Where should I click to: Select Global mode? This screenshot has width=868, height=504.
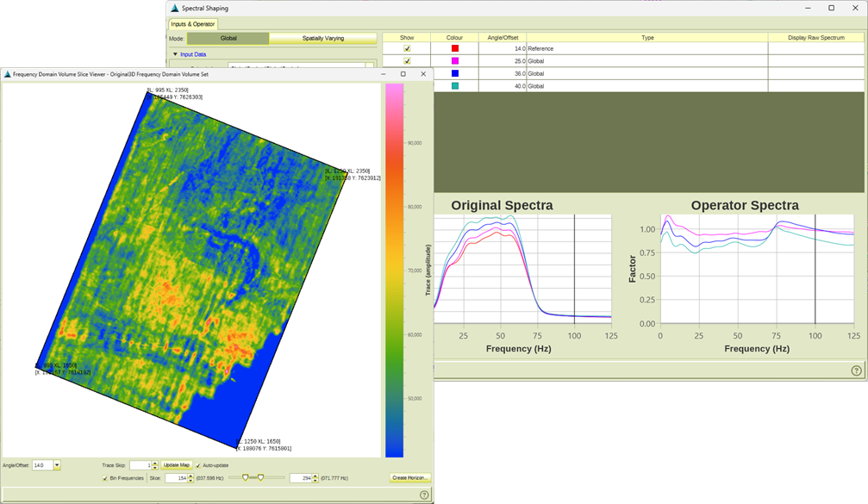(x=228, y=38)
